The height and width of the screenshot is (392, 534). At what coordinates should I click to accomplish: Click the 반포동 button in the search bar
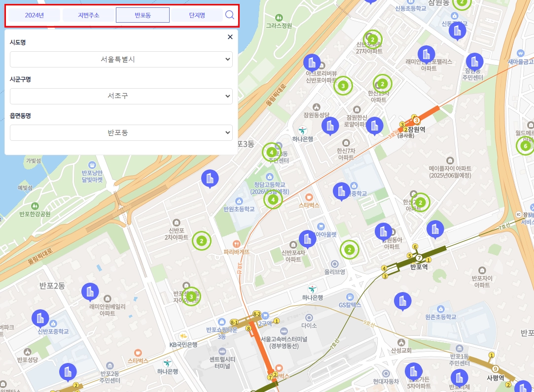coord(143,15)
